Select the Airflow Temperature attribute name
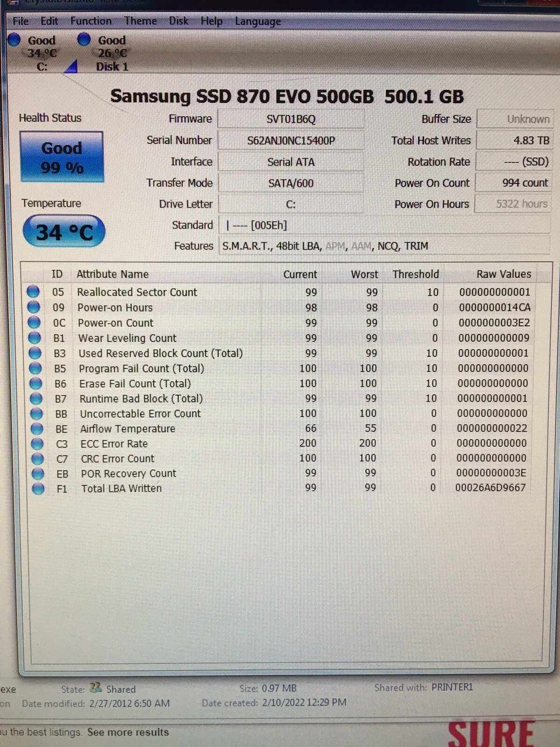Viewport: 560px width, 747px height. coord(128,429)
